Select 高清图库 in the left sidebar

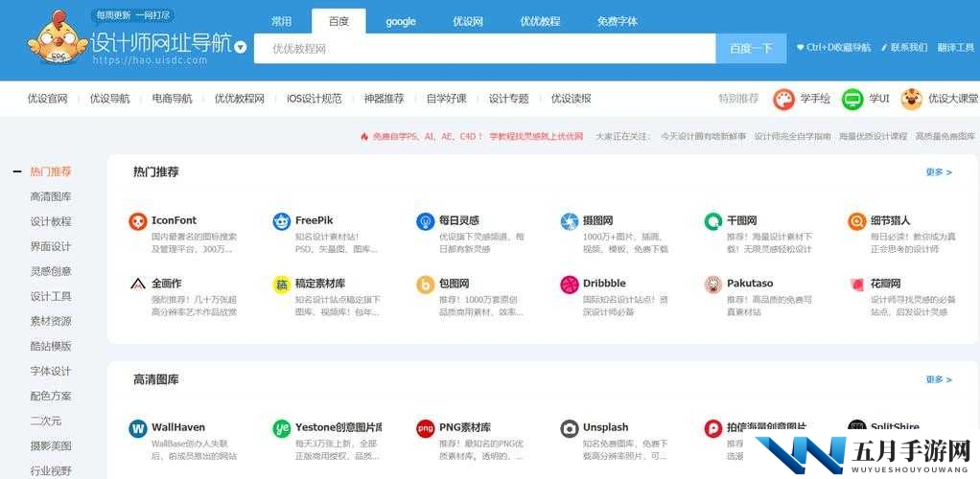click(51, 196)
